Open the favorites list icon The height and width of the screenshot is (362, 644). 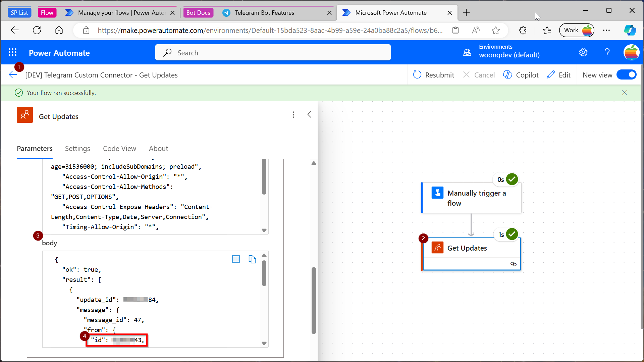click(547, 30)
